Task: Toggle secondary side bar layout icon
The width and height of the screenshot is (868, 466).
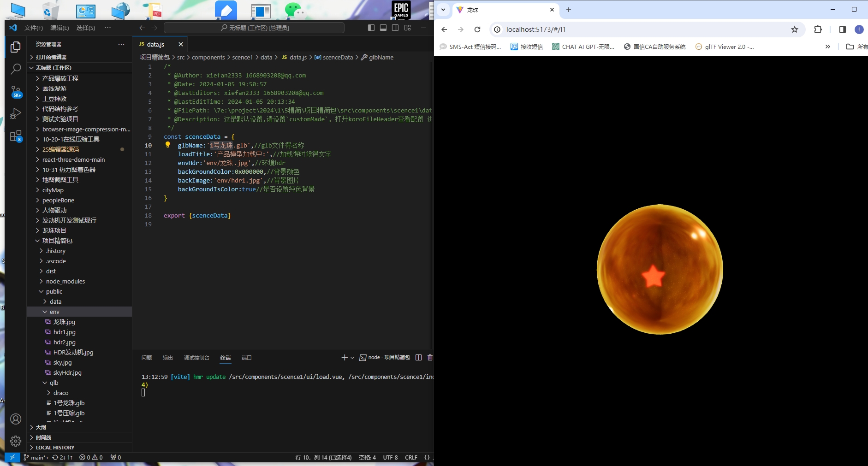Action: click(395, 28)
